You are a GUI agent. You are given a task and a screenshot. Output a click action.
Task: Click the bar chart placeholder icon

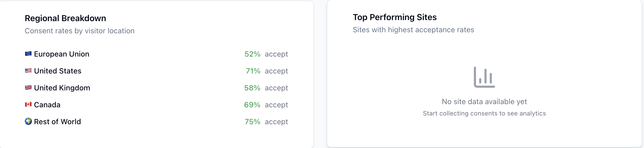(484, 77)
